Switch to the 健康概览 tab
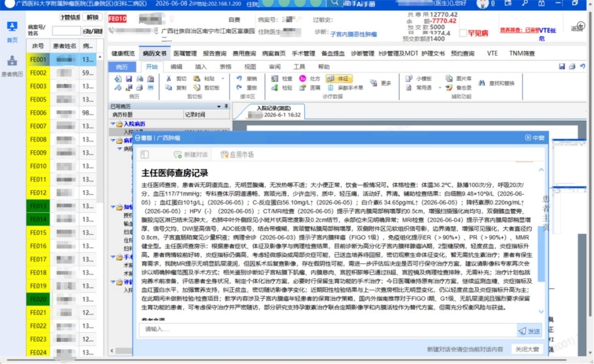 [x=123, y=54]
